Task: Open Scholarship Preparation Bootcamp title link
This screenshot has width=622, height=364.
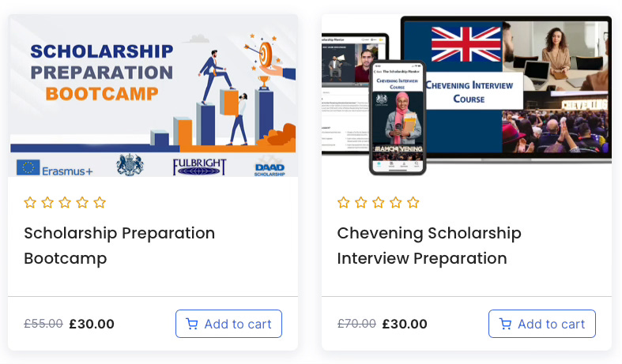Action: click(119, 246)
